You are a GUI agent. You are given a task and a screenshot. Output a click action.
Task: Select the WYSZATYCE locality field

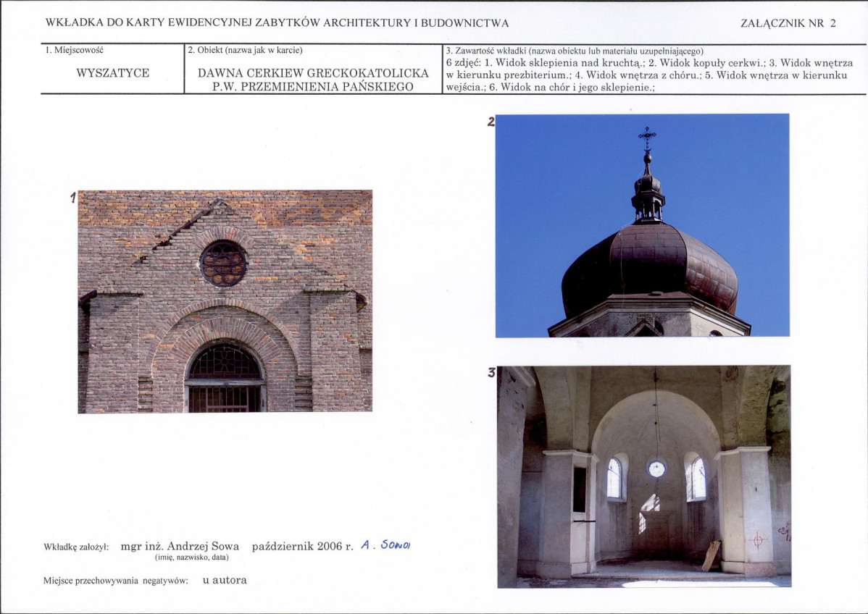pyautogui.click(x=112, y=73)
